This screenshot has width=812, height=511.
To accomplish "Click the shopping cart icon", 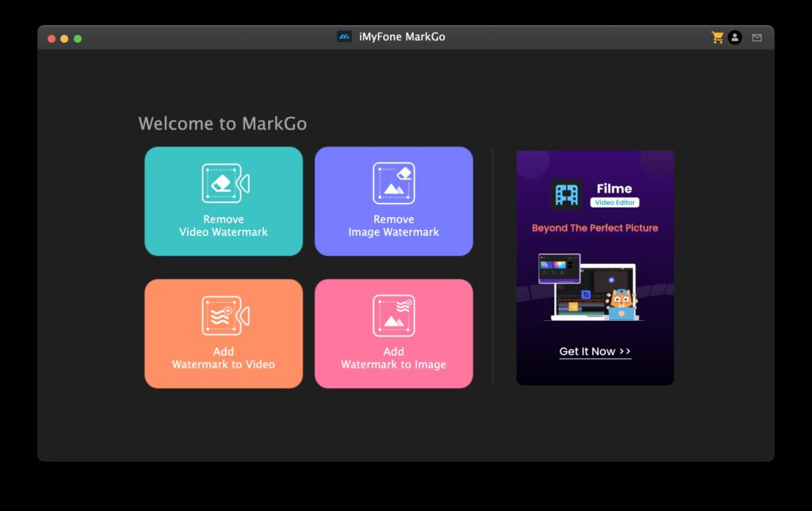I will [717, 37].
